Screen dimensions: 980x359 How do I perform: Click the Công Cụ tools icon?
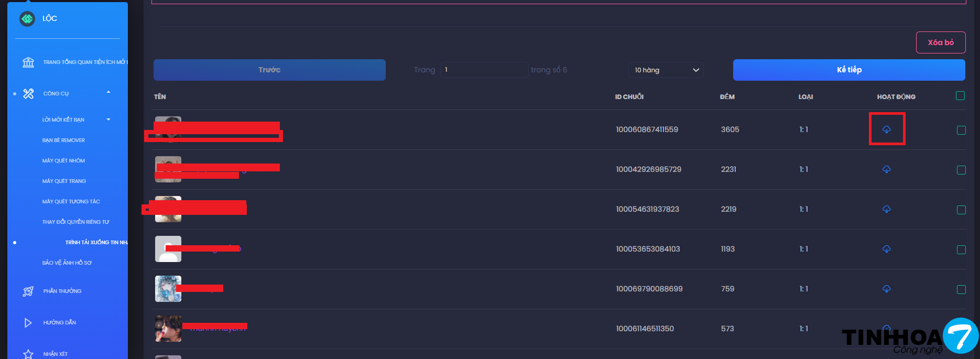[28, 93]
